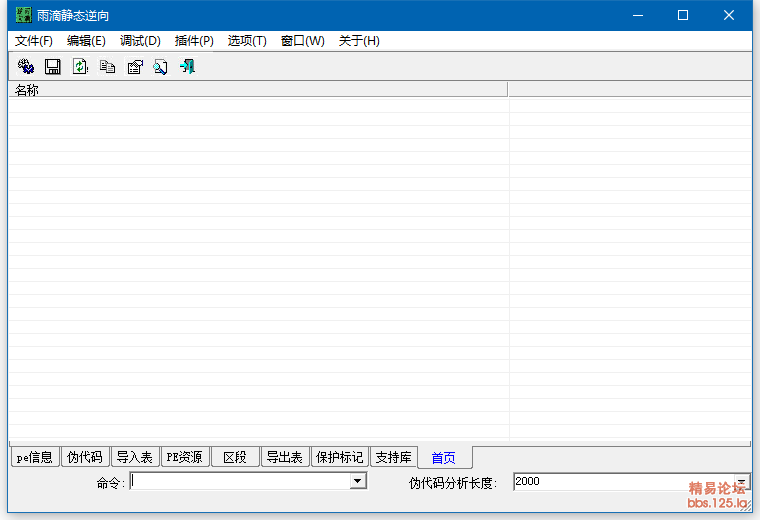760x520 pixels.
Task: Click the copy documents toolbar icon
Action: [x=107, y=66]
